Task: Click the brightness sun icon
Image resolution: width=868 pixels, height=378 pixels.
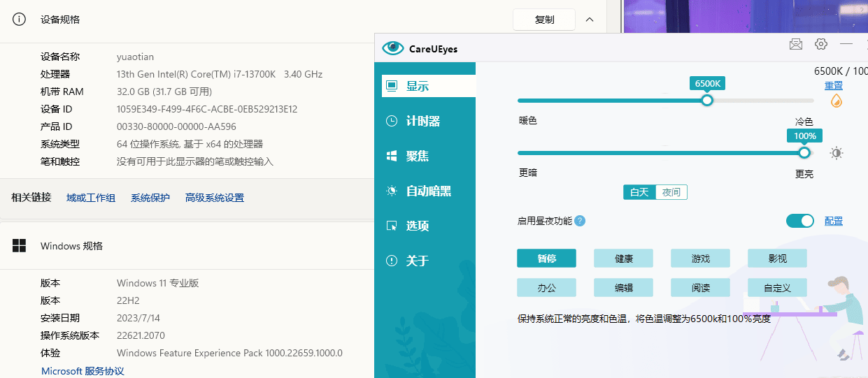Action: (x=836, y=153)
